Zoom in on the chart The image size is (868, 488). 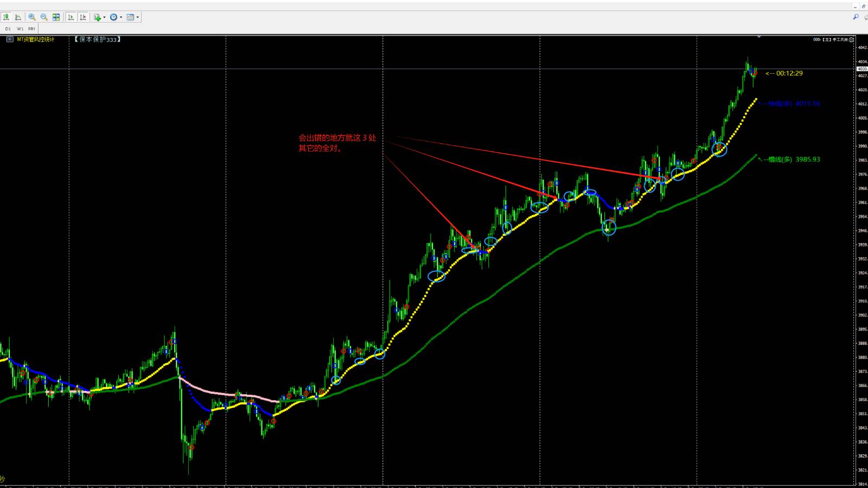[32, 17]
